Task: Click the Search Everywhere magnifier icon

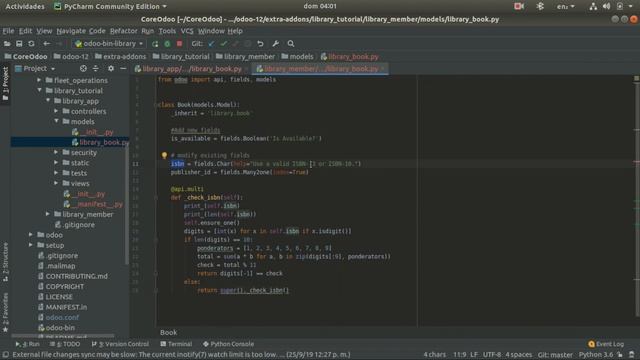Action: click(x=291, y=44)
